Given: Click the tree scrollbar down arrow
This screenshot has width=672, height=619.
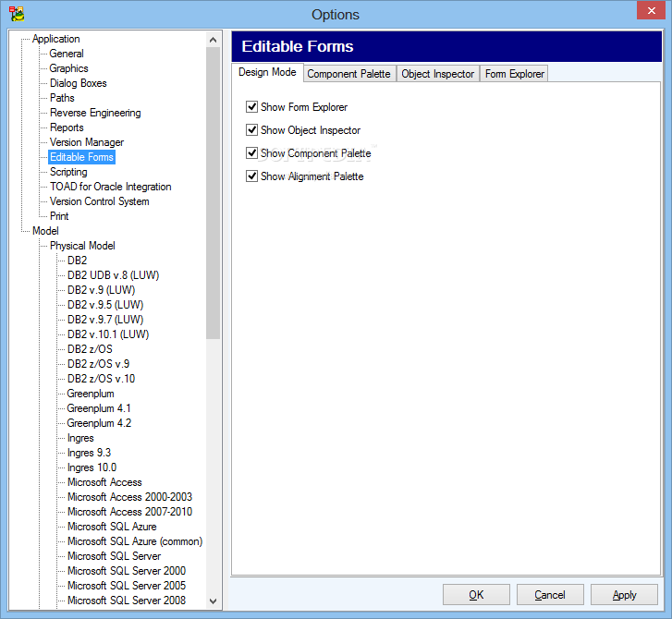Looking at the screenshot, I should pos(213,601).
